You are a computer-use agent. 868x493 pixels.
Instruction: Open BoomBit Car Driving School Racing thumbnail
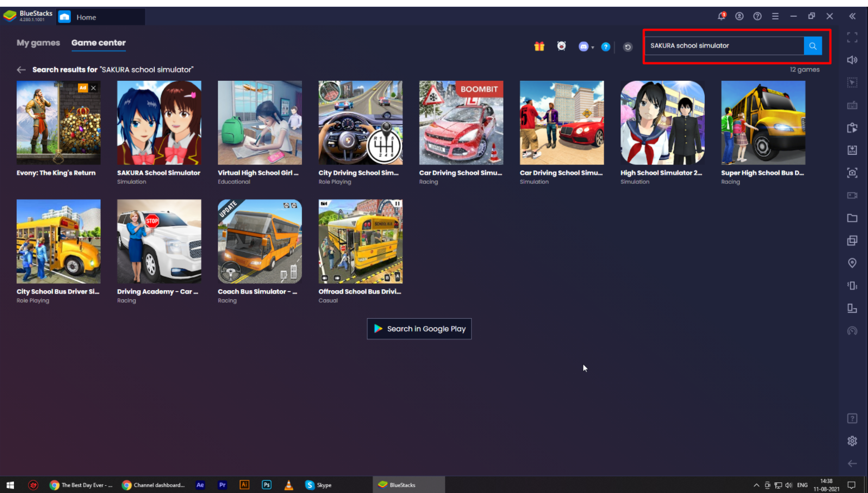click(x=461, y=123)
